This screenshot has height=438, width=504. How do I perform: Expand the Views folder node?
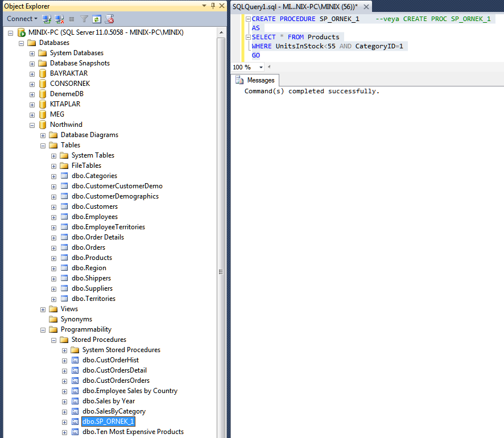click(x=43, y=309)
